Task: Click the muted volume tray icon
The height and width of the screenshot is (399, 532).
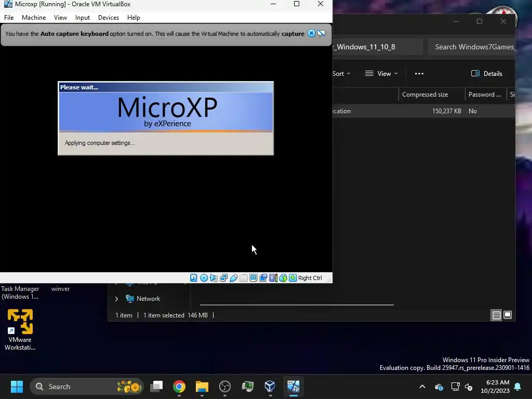Action: tap(469, 387)
